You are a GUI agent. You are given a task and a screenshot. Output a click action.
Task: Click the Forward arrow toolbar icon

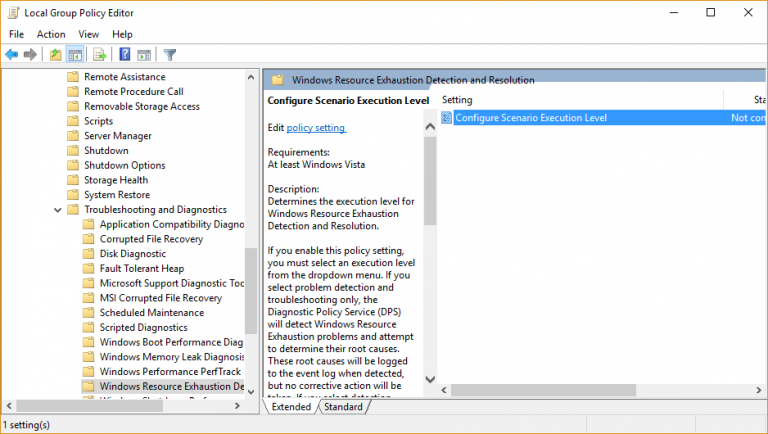(x=30, y=54)
